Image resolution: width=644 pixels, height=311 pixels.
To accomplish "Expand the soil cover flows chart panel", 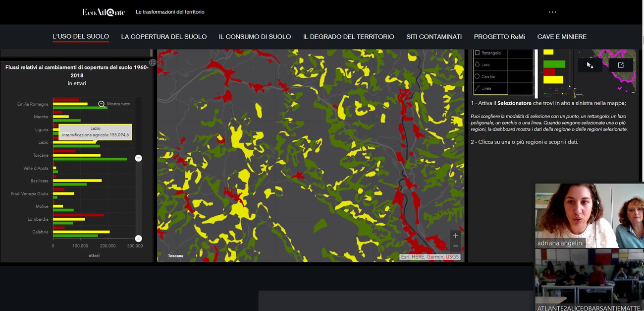I will coord(153,62).
